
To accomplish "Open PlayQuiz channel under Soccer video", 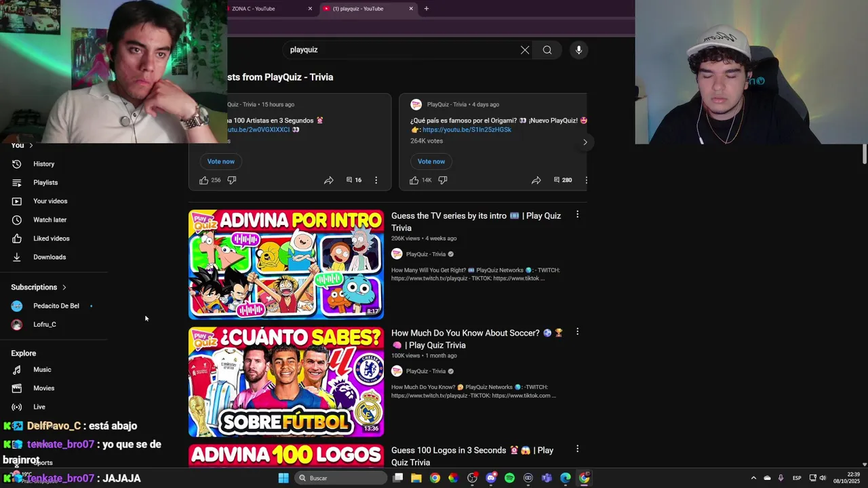I will tap(426, 371).
